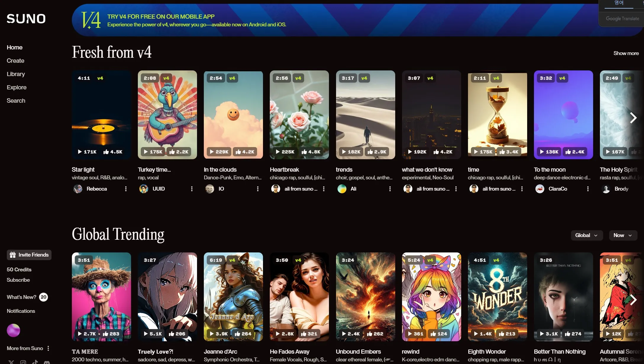Click like icon on Heartbreak song card

tap(304, 152)
